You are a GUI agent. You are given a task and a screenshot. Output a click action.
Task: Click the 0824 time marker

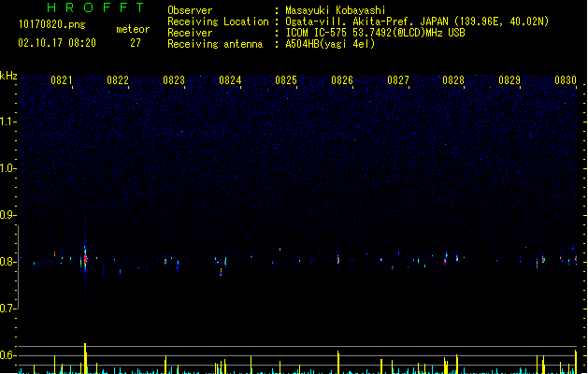pos(230,80)
